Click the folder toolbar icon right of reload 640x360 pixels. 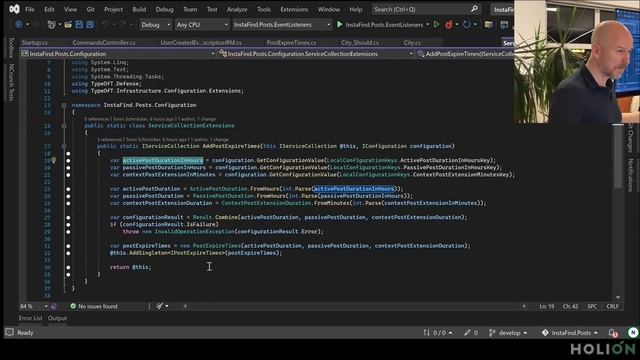tap(488, 24)
